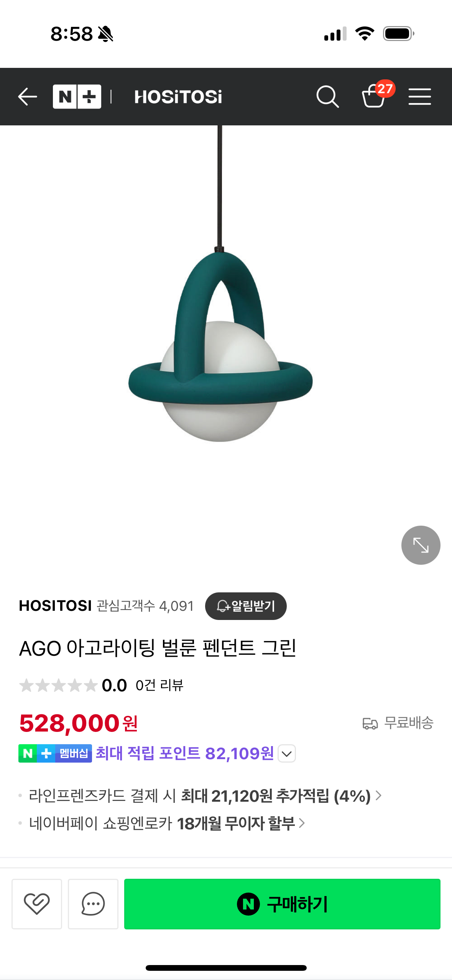452x980 pixels.
Task: Tap the N+ 멤버십 badge
Action: point(55,753)
